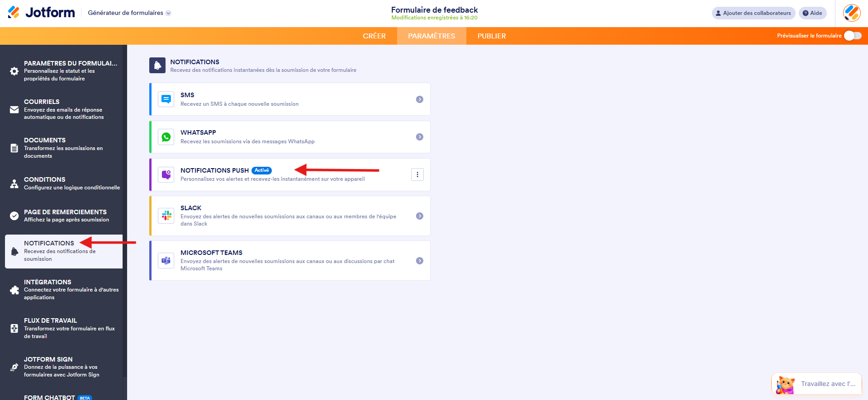Click the WhatsApp logo icon
This screenshot has height=400, width=868.
(x=166, y=137)
